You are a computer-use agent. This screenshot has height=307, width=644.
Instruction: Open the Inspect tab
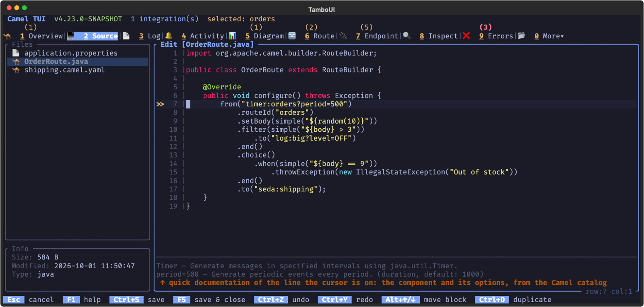[x=438, y=36]
